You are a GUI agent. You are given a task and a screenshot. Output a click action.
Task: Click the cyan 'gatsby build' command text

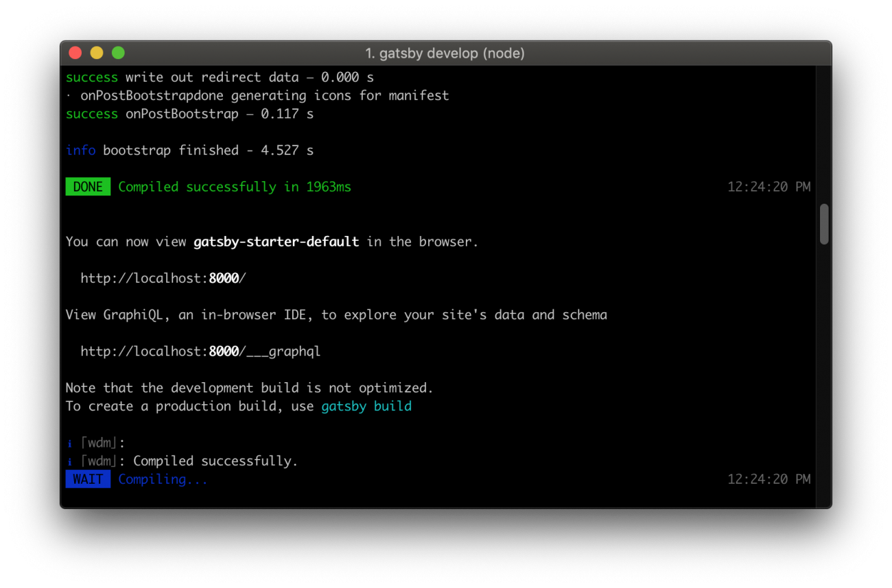(366, 406)
